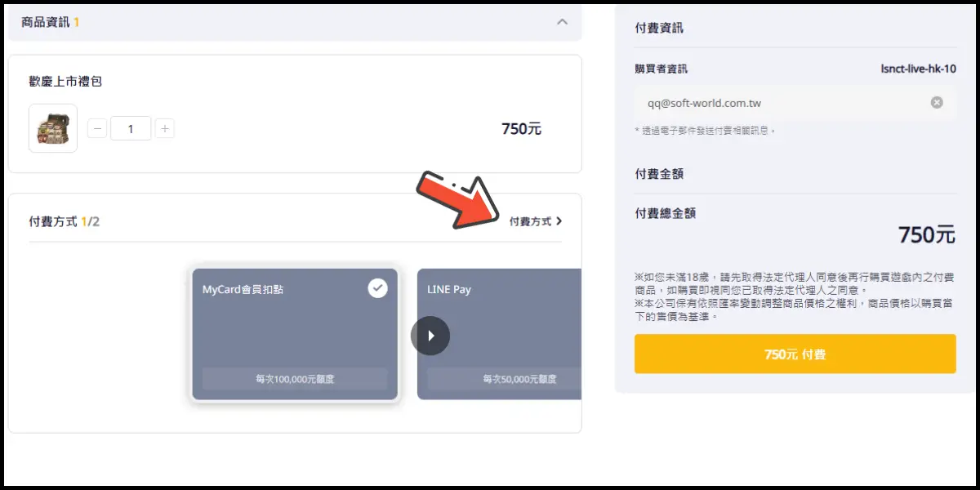Click the 付費總金額 label
This screenshot has width=980, height=490.
pyautogui.click(x=665, y=213)
